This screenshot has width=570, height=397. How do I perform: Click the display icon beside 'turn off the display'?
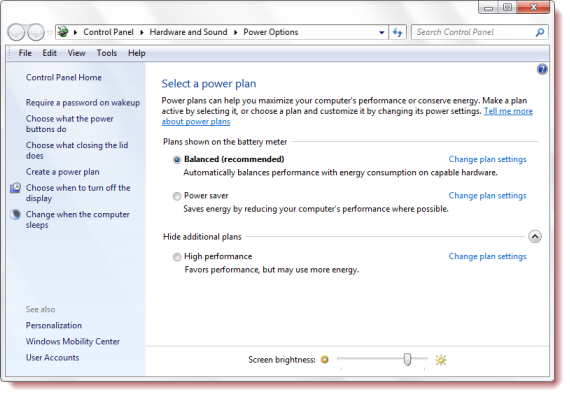(15, 188)
